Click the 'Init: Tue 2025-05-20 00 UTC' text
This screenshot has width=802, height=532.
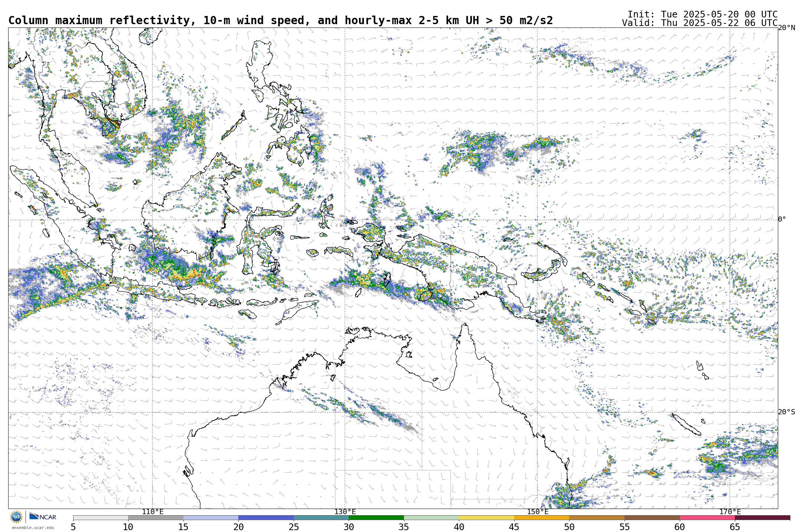[x=702, y=14]
